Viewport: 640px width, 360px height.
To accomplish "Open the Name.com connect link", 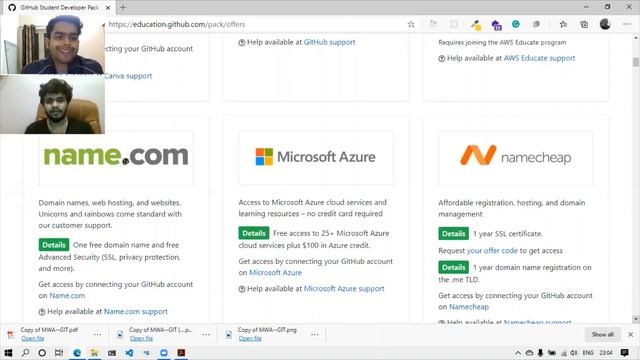I will coord(67,296).
